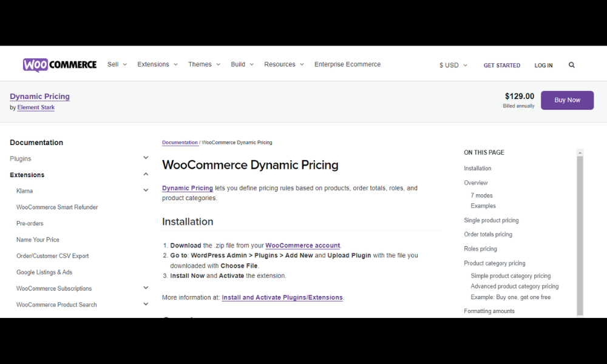Select Extensions in the documentation sidebar
This screenshot has height=364, width=607.
[x=27, y=175]
